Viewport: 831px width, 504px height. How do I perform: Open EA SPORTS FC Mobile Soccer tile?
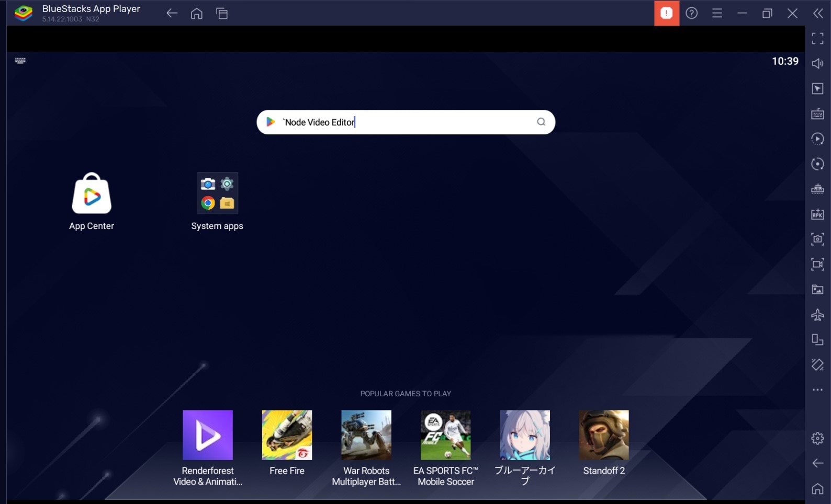(x=445, y=435)
